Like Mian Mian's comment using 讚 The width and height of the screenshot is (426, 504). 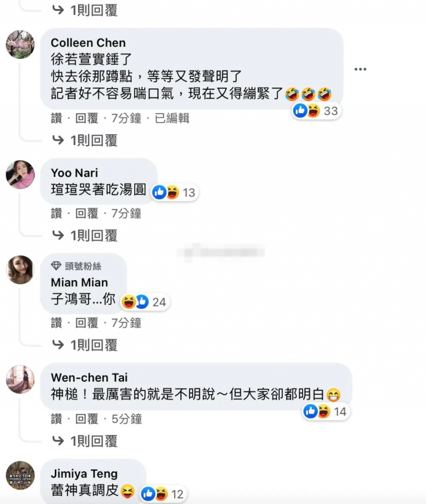click(57, 323)
